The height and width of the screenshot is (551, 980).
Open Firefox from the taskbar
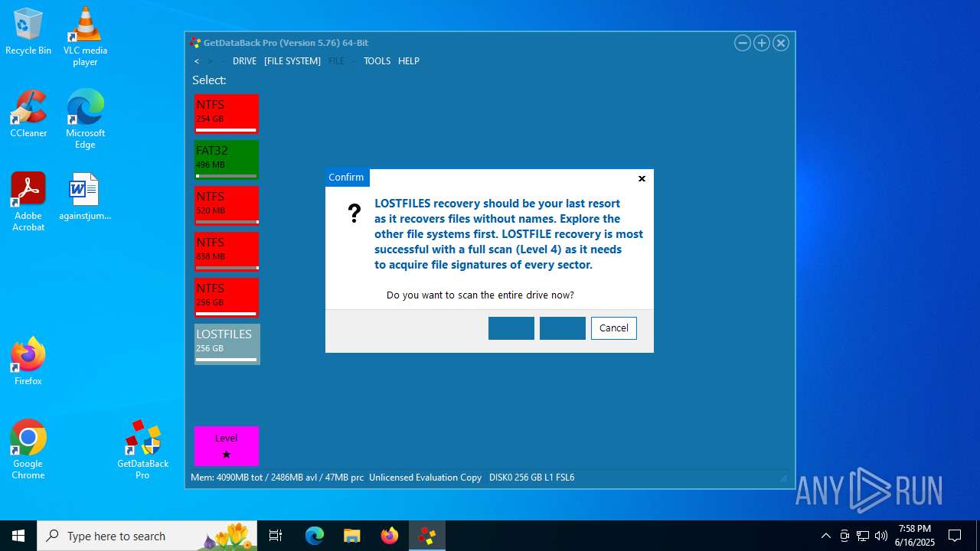tap(389, 536)
